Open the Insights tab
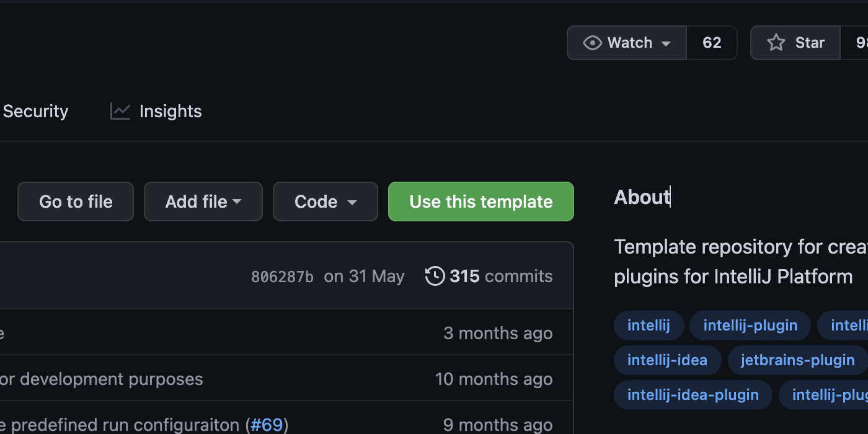 tap(170, 111)
